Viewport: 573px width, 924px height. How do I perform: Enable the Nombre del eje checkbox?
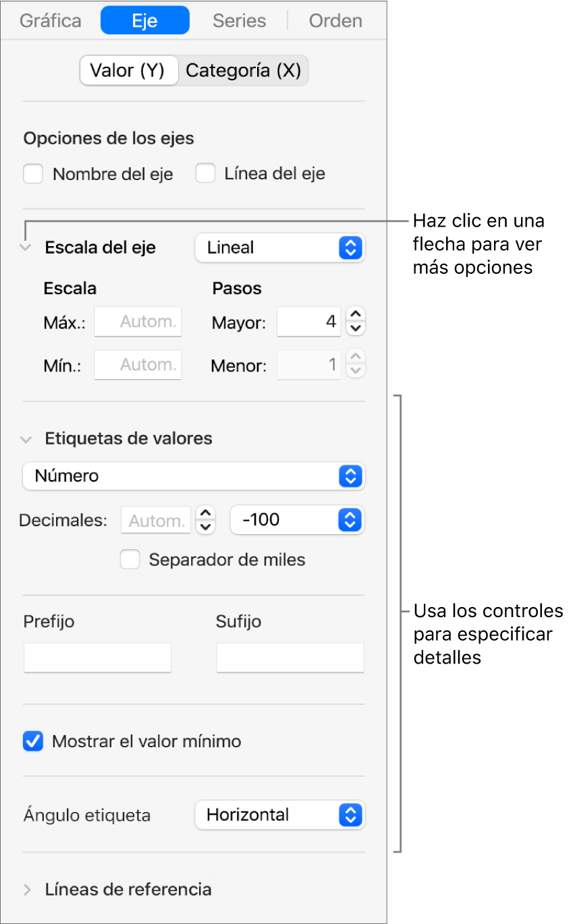click(33, 174)
